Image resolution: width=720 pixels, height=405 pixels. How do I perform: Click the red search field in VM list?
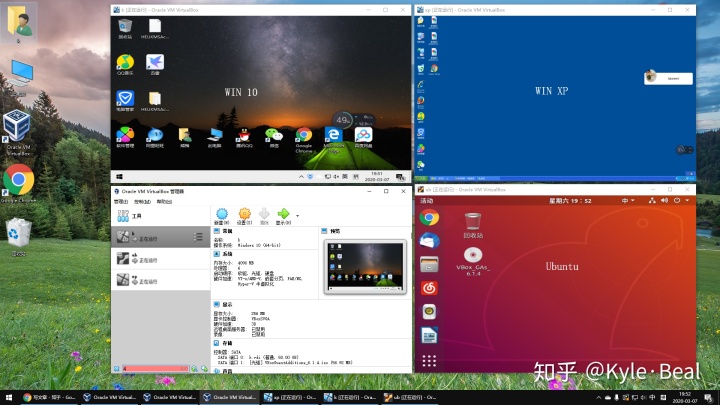pyautogui.click(x=155, y=368)
